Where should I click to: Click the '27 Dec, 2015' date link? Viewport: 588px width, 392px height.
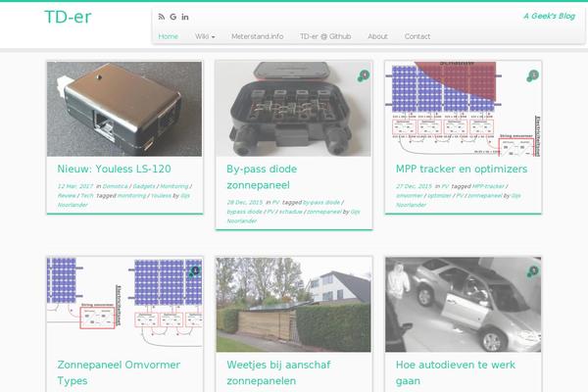pos(414,186)
